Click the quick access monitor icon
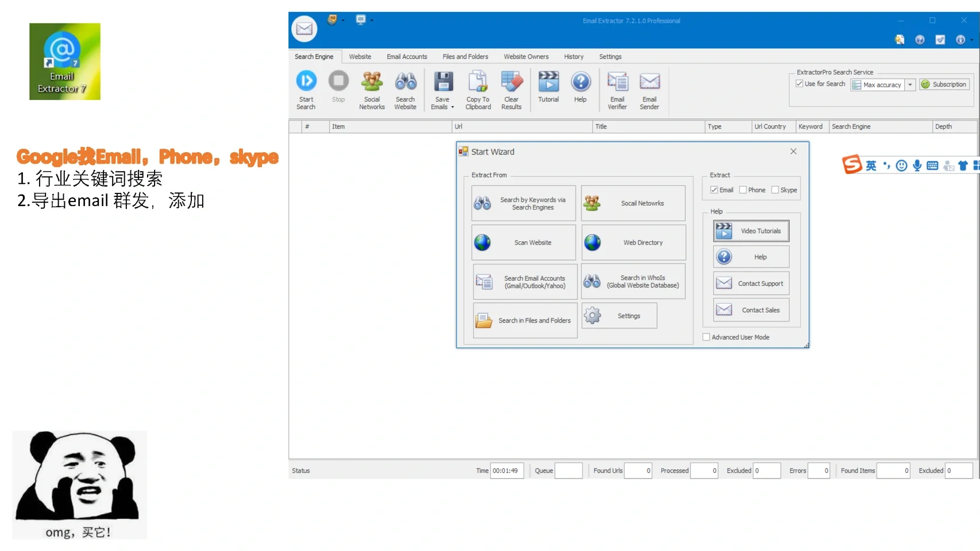 click(361, 20)
